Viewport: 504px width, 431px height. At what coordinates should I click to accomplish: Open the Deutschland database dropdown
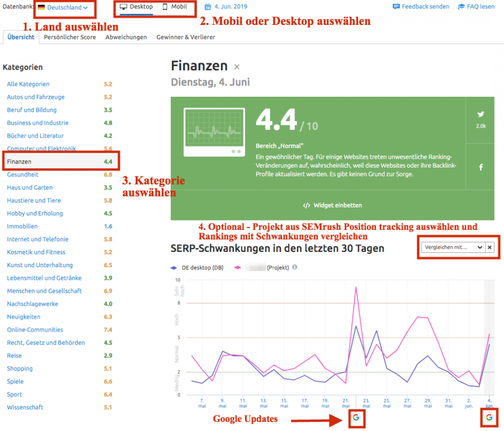click(63, 7)
